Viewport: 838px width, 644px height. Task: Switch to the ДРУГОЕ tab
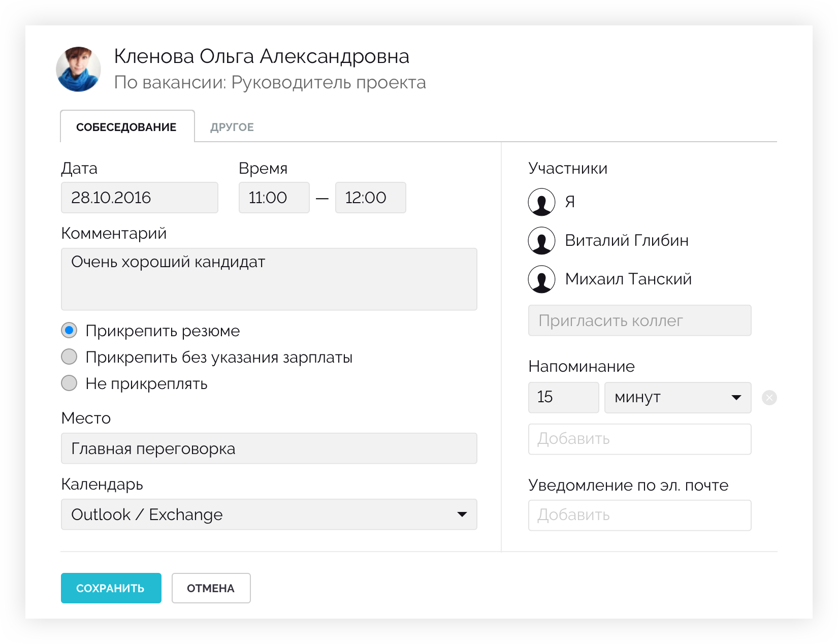(x=232, y=126)
